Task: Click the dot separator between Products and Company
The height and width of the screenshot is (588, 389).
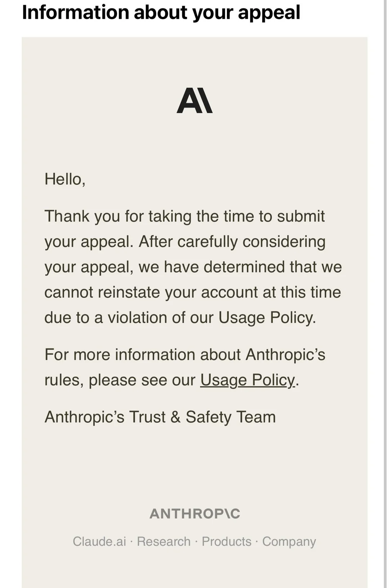Action: click(x=257, y=542)
